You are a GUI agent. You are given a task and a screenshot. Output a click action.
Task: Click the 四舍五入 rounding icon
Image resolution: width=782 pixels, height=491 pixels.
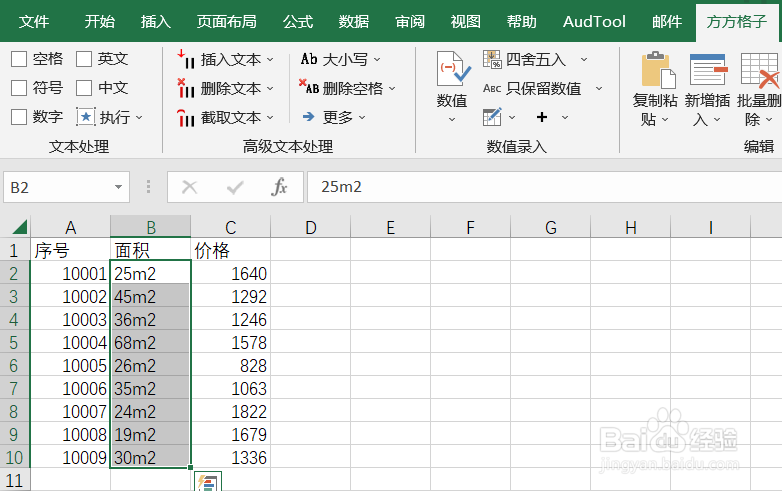(x=492, y=59)
